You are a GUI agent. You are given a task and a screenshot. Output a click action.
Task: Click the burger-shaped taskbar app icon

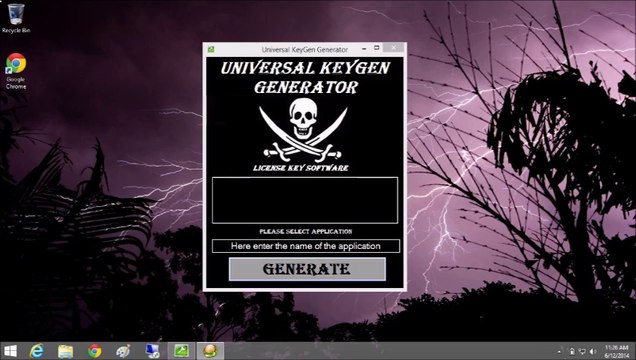pyautogui.click(x=210, y=351)
